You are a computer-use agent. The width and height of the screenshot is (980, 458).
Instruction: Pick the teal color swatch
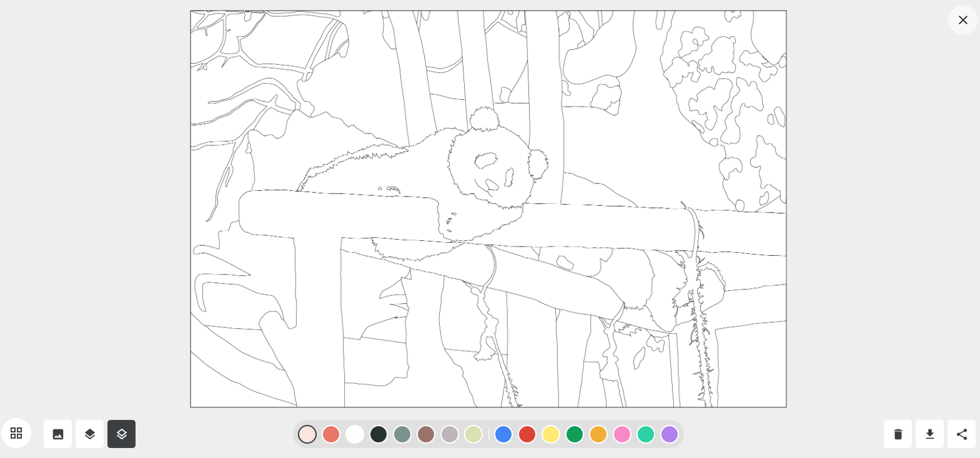coord(646,434)
